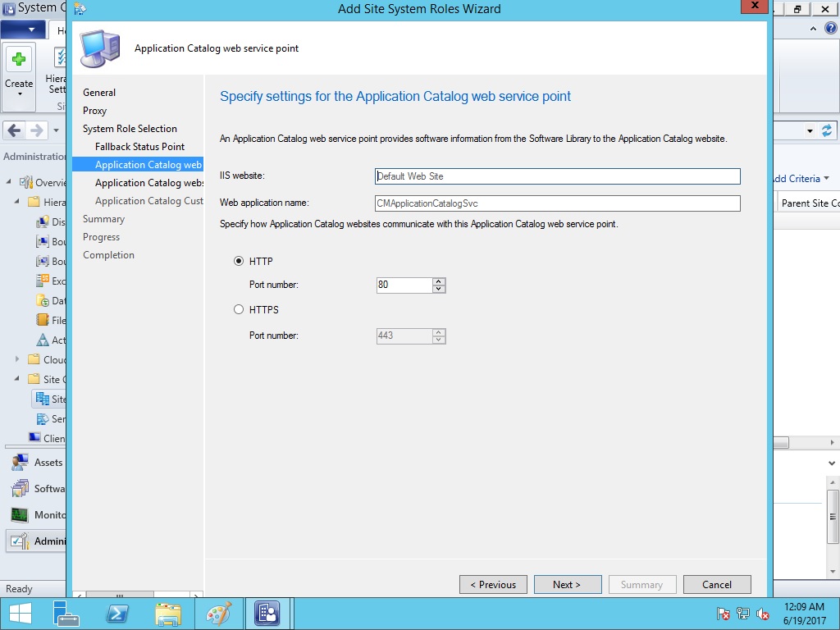This screenshot has width=840, height=630.
Task: Click the wizard sidebar horizontal scrollbar
Action: [119, 595]
